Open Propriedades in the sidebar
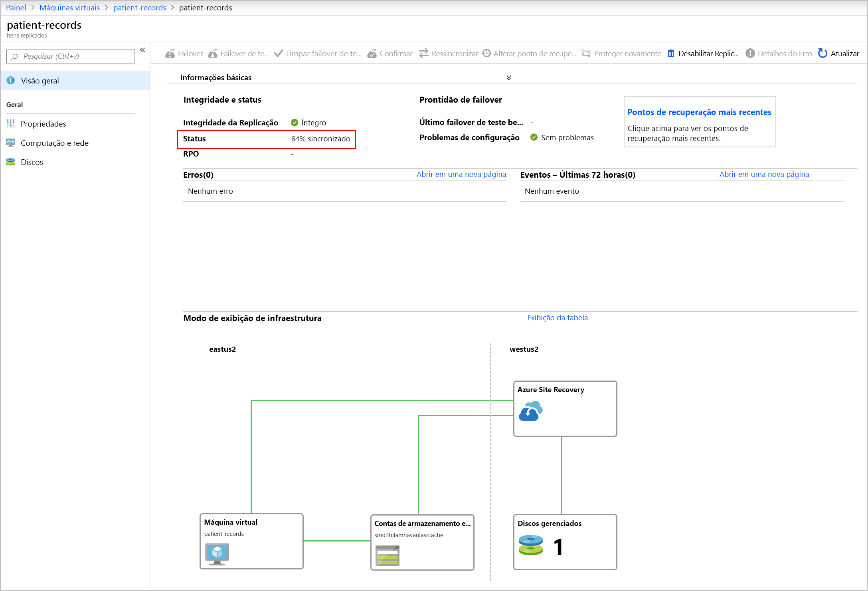Viewport: 868px width, 591px height. tap(43, 124)
